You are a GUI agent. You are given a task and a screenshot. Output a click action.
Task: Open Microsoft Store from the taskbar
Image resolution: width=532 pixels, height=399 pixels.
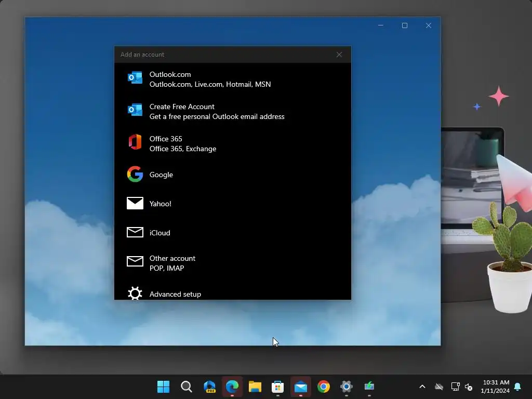(277, 387)
